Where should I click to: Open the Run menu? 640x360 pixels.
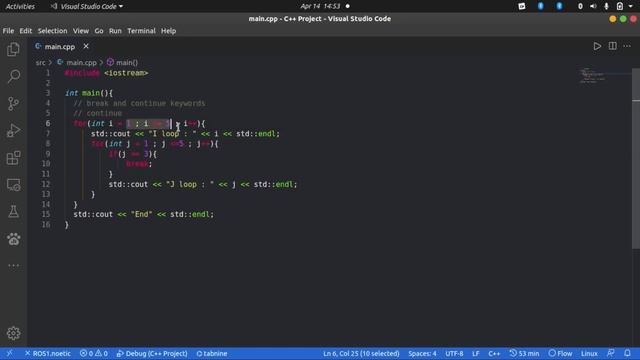[115, 31]
